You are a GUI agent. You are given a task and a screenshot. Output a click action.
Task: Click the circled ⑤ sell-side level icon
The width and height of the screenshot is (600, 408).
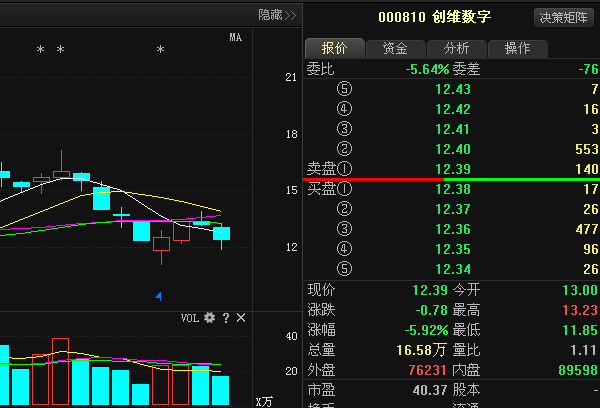[344, 89]
